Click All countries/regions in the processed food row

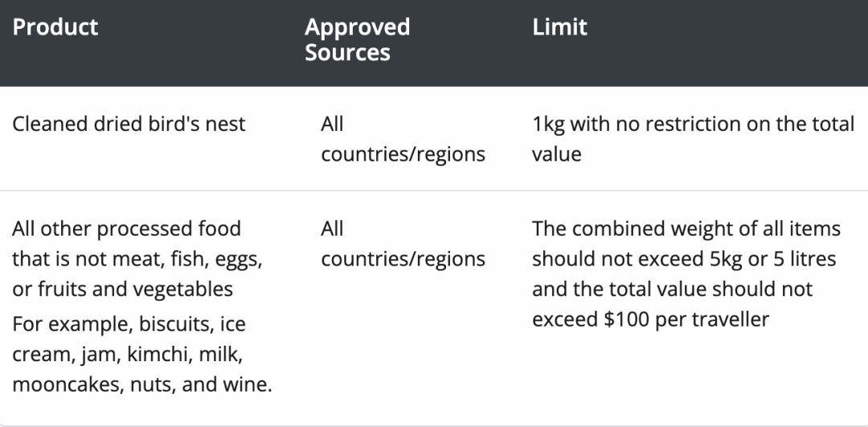403,244
